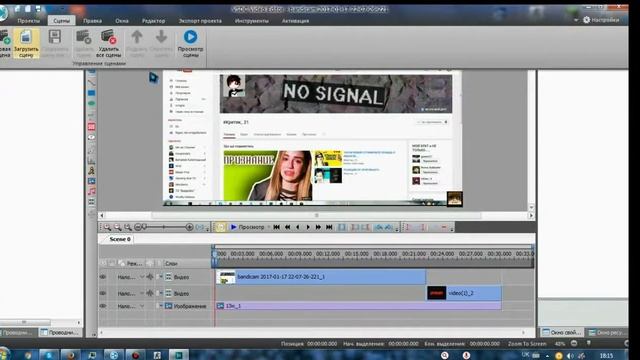This screenshot has width=640, height=360.
Task: Open the Окна ribbon tab
Action: [122, 20]
